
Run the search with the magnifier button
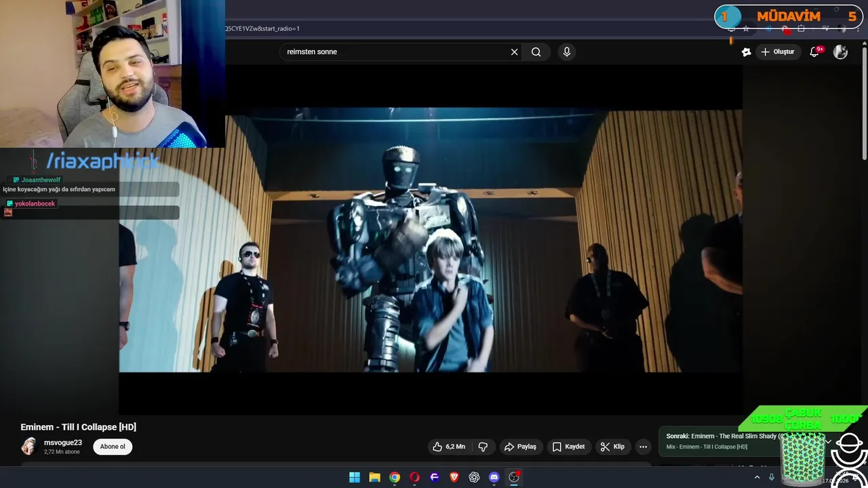pos(536,52)
